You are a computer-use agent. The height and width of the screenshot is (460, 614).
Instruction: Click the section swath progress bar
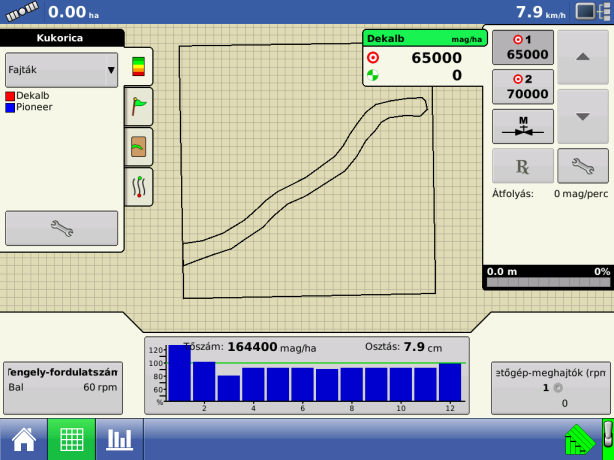pos(548,282)
